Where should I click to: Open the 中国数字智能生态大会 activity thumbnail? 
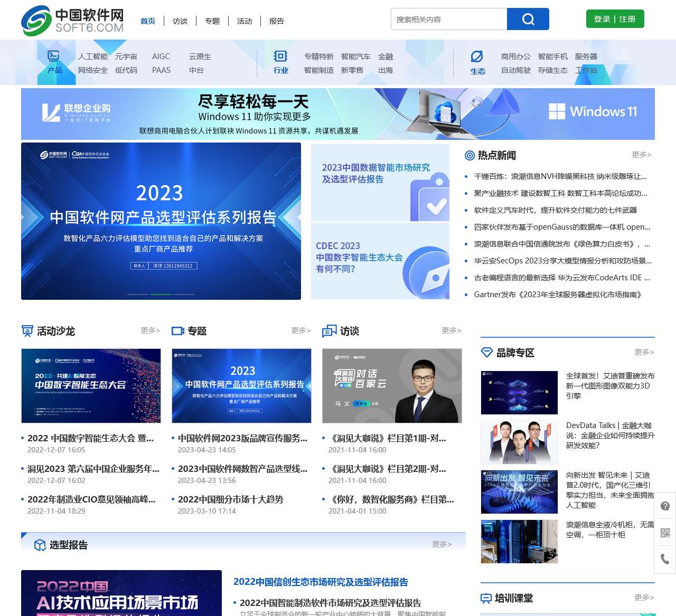click(91, 386)
